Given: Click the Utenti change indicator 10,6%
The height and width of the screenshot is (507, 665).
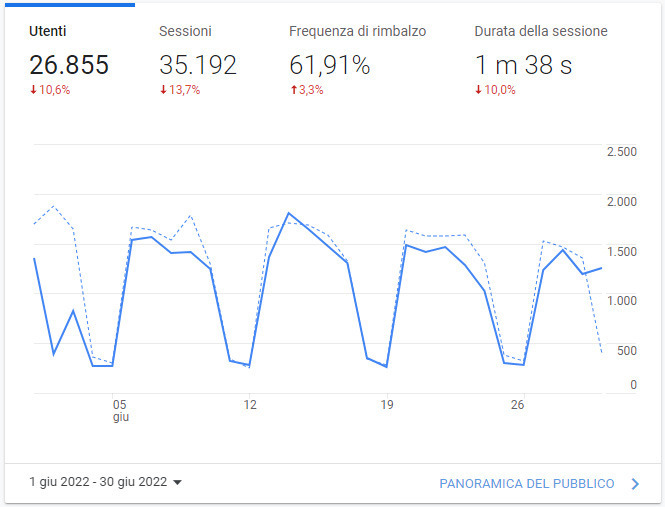Looking at the screenshot, I should (50, 90).
